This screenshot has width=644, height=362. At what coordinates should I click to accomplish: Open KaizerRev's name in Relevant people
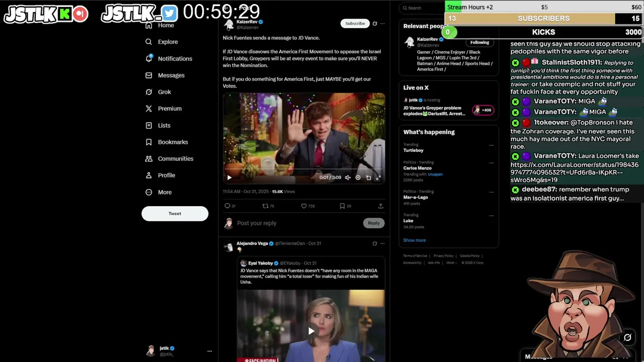[x=427, y=39]
